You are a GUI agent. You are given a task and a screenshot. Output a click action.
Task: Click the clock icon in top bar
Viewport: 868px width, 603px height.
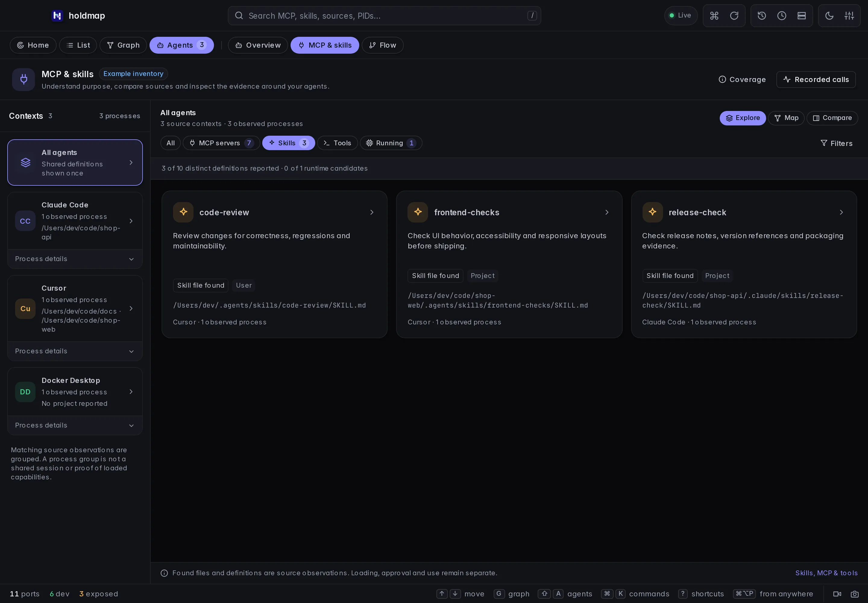782,15
